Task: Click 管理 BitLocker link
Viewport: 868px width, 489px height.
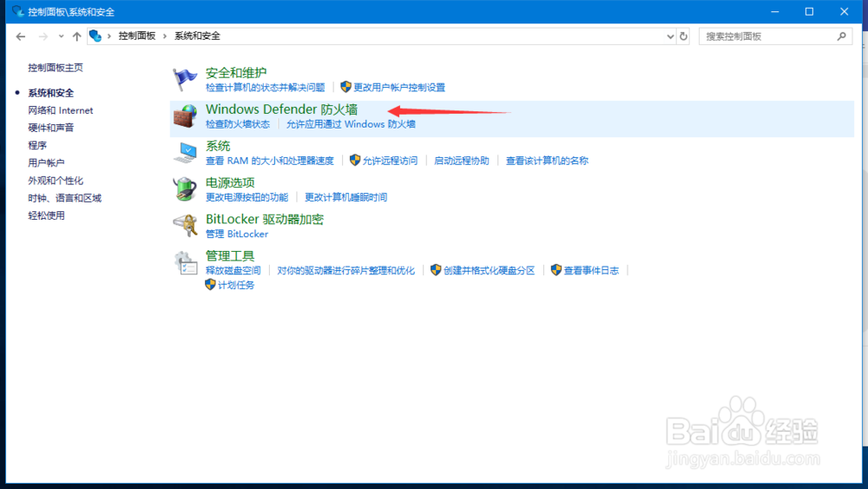Action: pos(237,234)
